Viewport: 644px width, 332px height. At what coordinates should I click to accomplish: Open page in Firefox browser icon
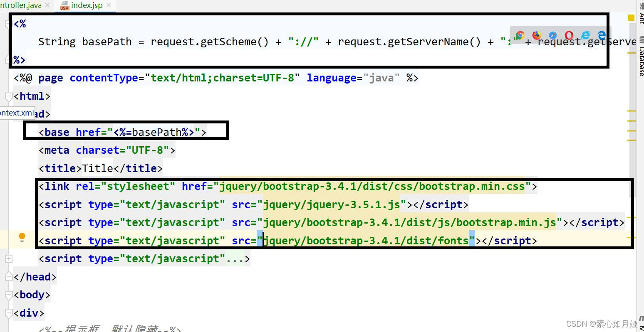[x=537, y=35]
